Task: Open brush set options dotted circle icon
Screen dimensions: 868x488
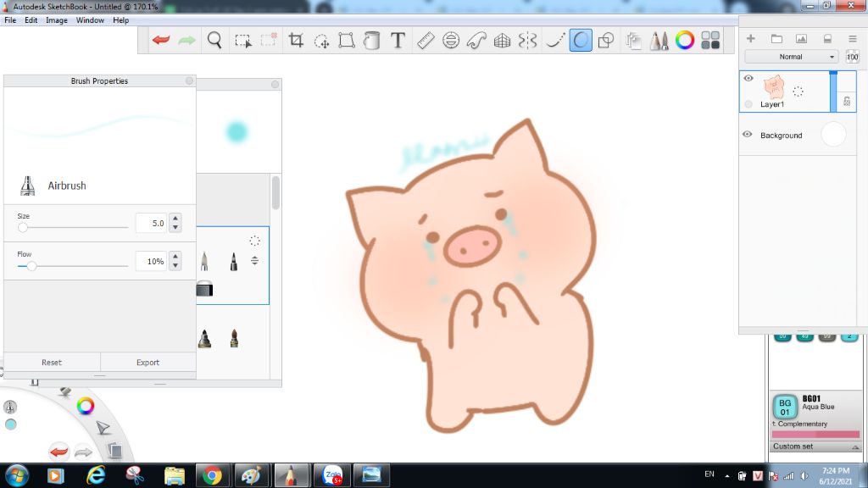Action: (254, 241)
